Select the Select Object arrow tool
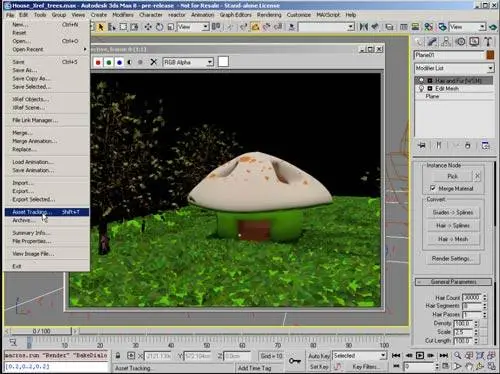This screenshot has width=500, height=374. [x=100, y=27]
